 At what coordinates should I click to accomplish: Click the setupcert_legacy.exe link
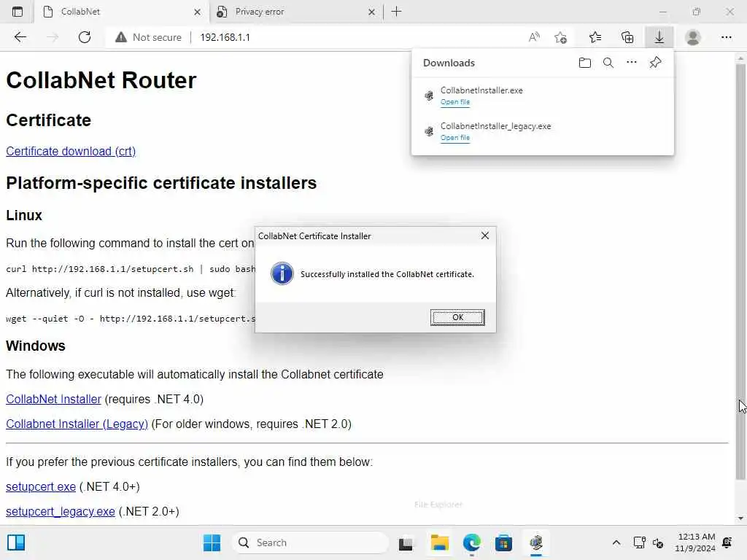pyautogui.click(x=61, y=511)
